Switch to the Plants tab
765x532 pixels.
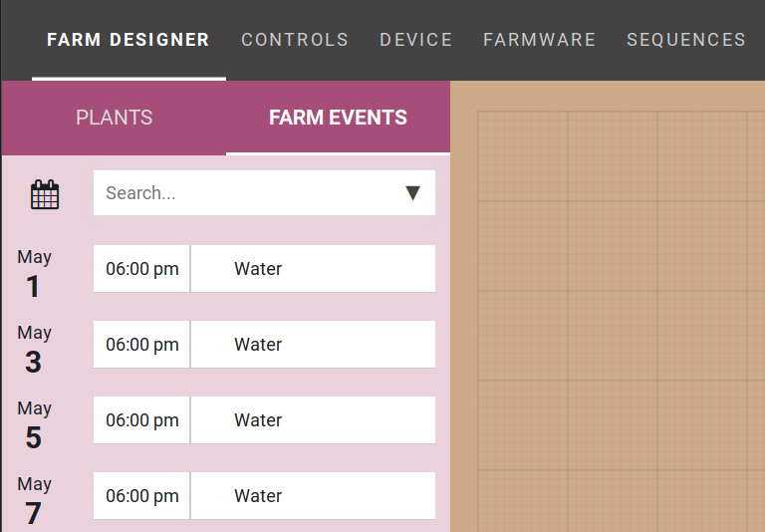pos(114,118)
